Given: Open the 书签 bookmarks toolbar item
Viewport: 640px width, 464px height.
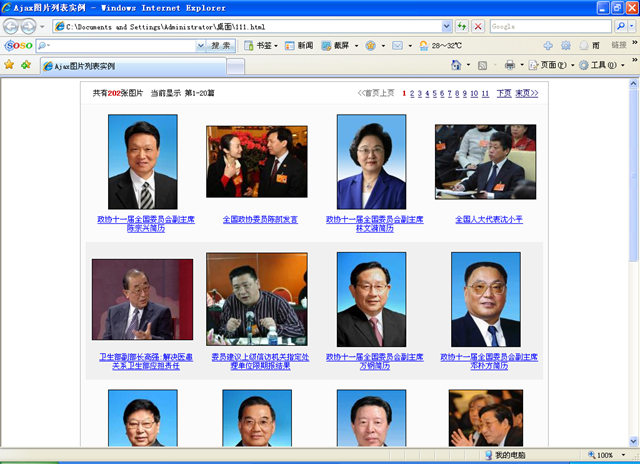Looking at the screenshot, I should [x=260, y=46].
